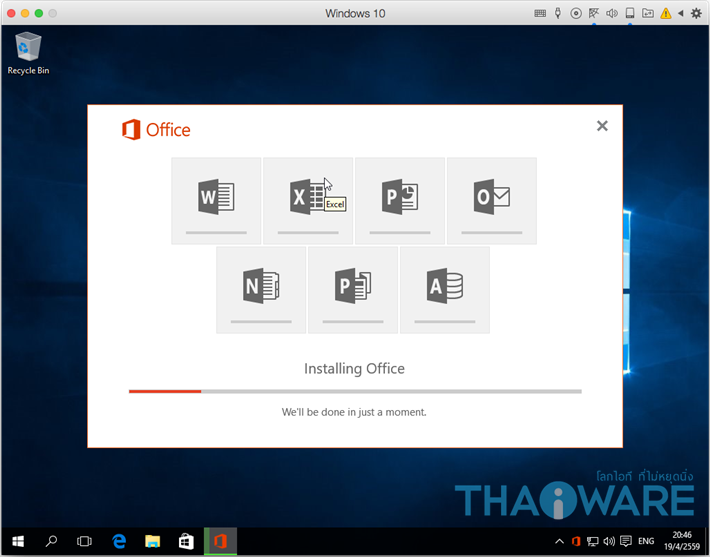
Task: Click the tablet device icon in title bar
Action: [x=630, y=13]
